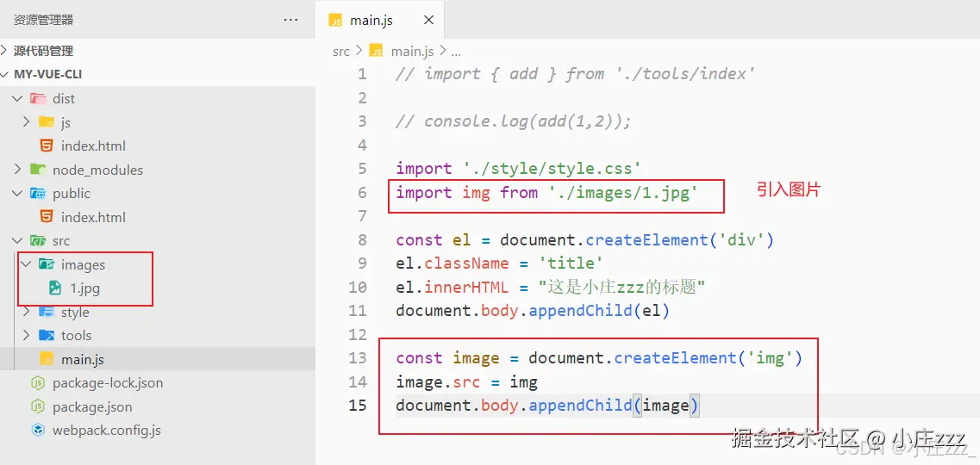Click line number 15 in gutter
The width and height of the screenshot is (980, 465).
tap(358, 406)
